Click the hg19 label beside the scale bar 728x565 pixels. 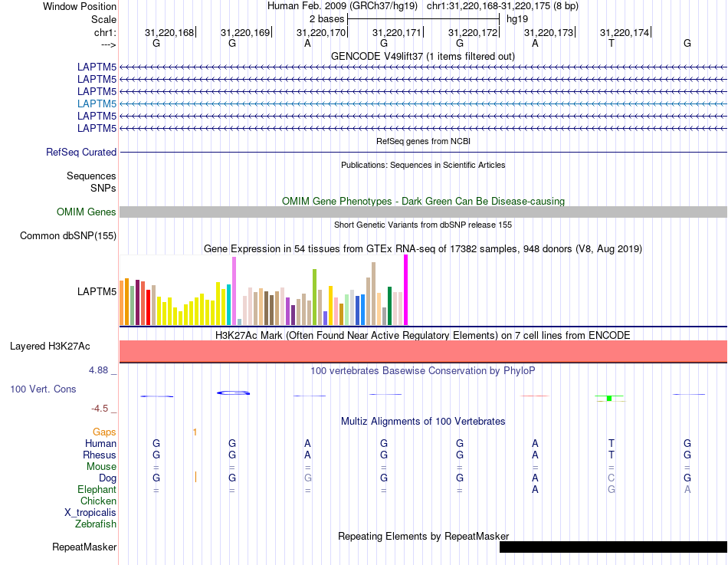[x=517, y=19]
